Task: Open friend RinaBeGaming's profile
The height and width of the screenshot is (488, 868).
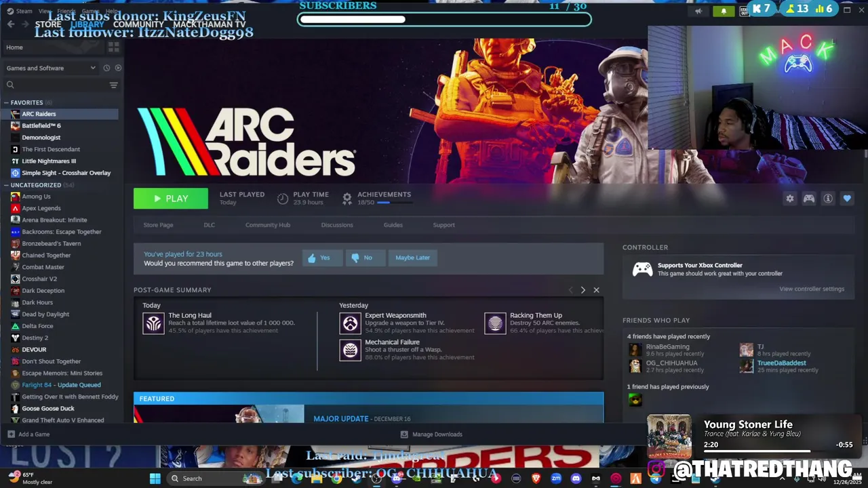Action: (x=667, y=347)
